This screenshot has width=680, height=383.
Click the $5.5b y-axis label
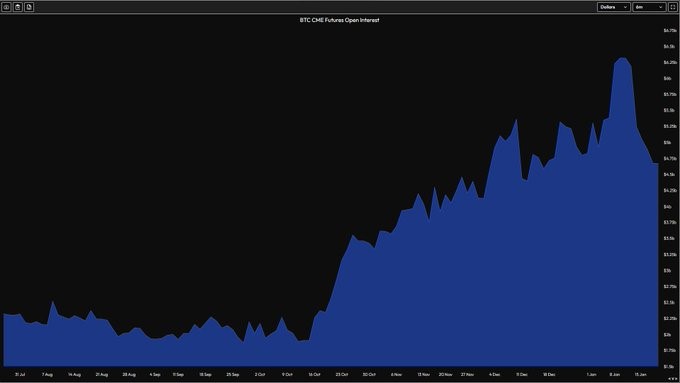(x=670, y=110)
